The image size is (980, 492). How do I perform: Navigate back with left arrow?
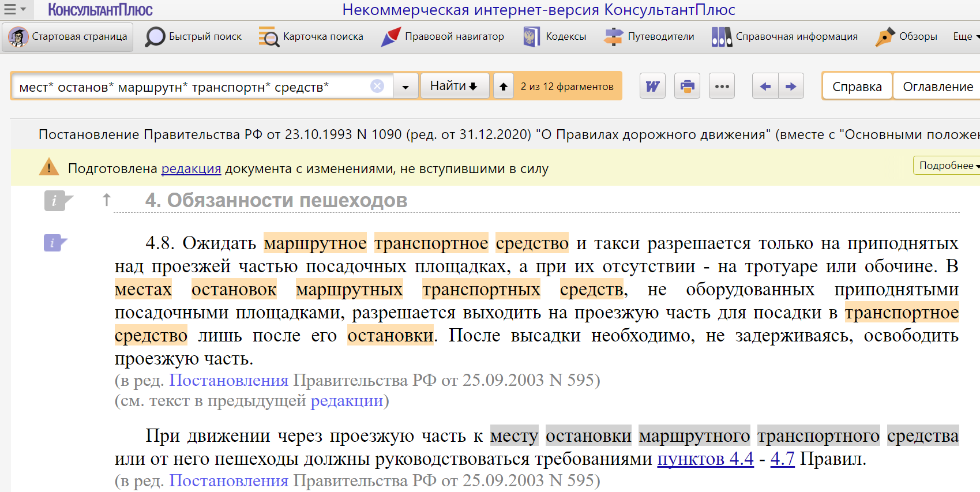point(765,87)
